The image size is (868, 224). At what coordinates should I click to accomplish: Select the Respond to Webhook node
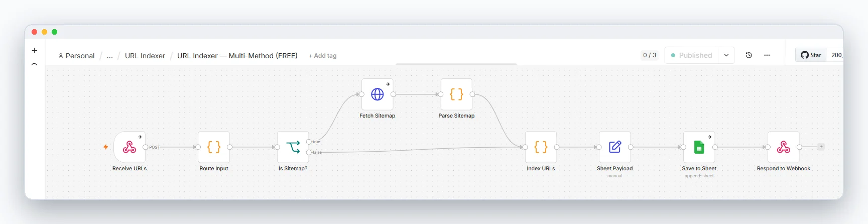coord(784,147)
